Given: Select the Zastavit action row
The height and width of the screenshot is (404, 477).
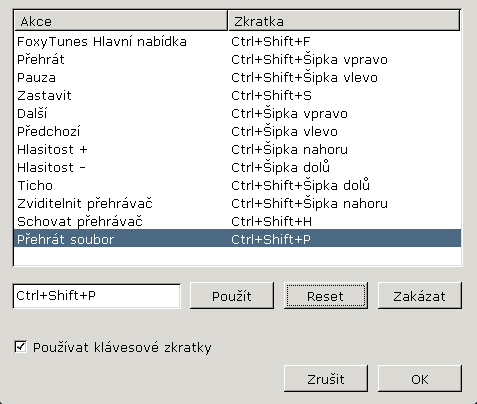Looking at the screenshot, I should (x=237, y=96).
